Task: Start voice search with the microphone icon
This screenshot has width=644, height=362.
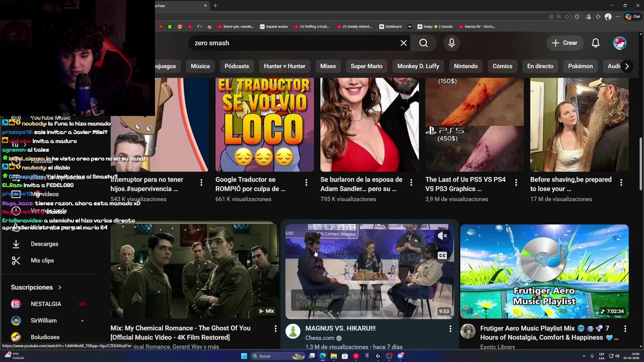Action: [x=451, y=43]
